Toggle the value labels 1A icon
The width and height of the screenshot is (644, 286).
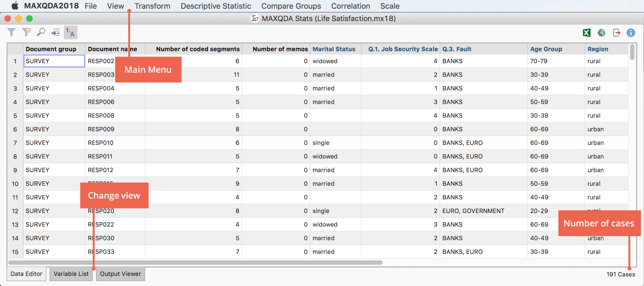[x=71, y=32]
